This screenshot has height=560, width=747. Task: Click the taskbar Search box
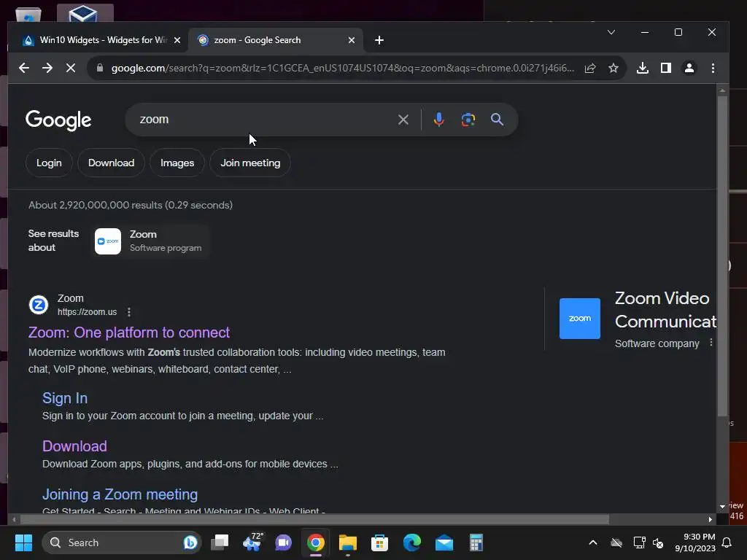click(x=122, y=542)
